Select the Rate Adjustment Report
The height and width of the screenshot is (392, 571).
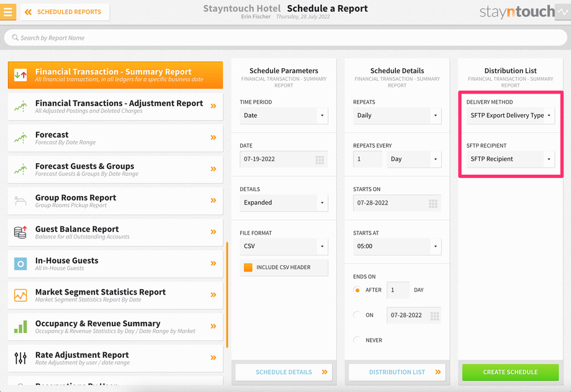tap(115, 358)
